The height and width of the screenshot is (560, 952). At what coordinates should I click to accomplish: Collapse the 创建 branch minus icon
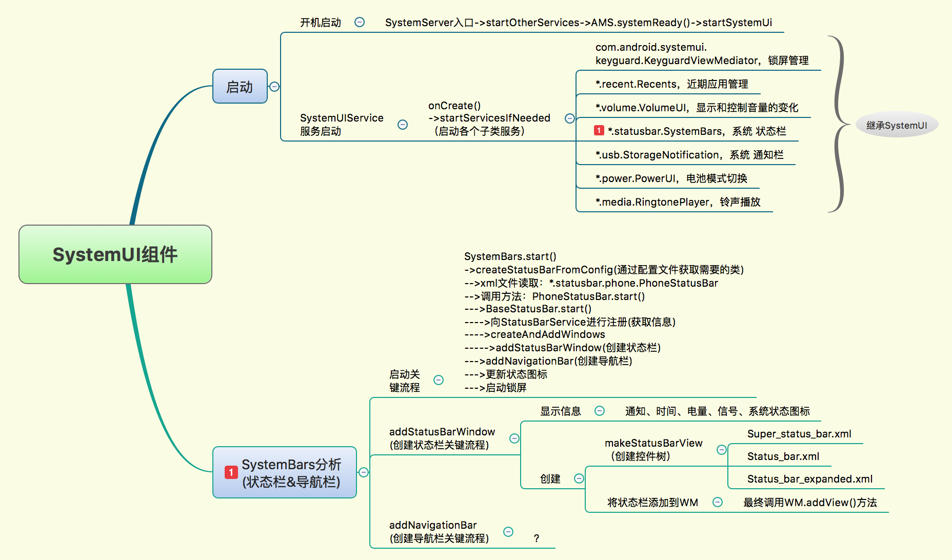pos(579,478)
